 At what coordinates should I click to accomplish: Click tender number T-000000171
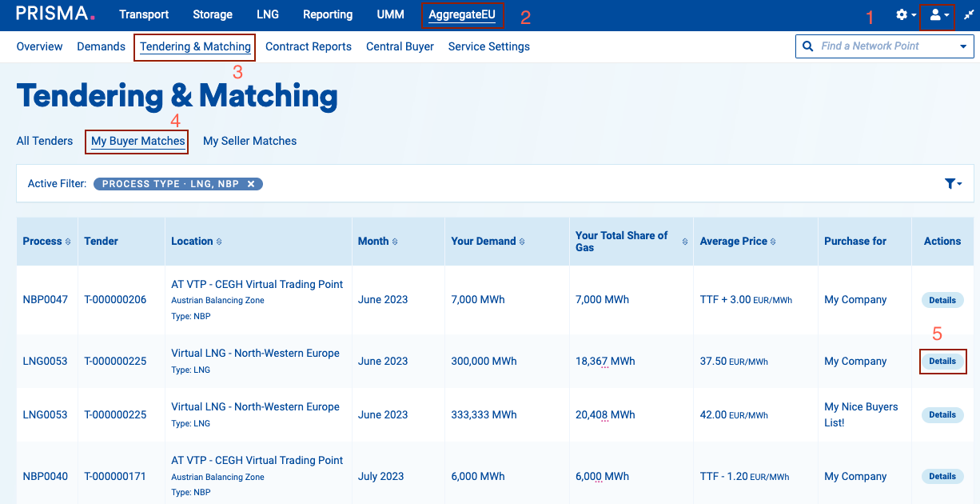(x=115, y=476)
